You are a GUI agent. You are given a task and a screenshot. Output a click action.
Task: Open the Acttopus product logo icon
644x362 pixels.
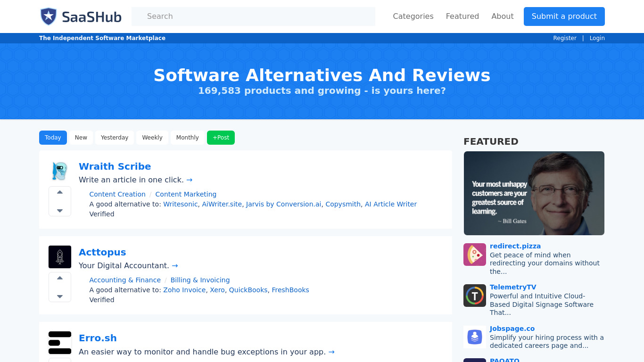[60, 257]
